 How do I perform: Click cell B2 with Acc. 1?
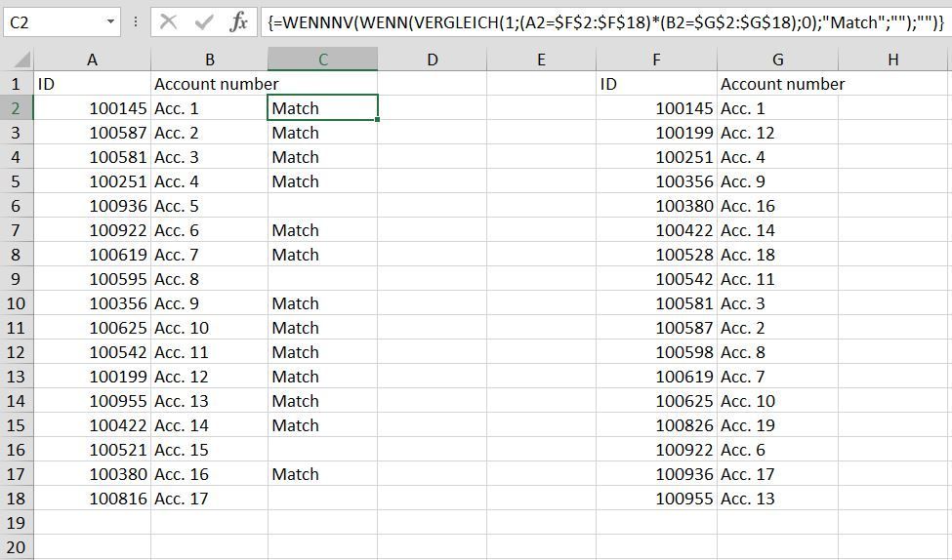210,108
